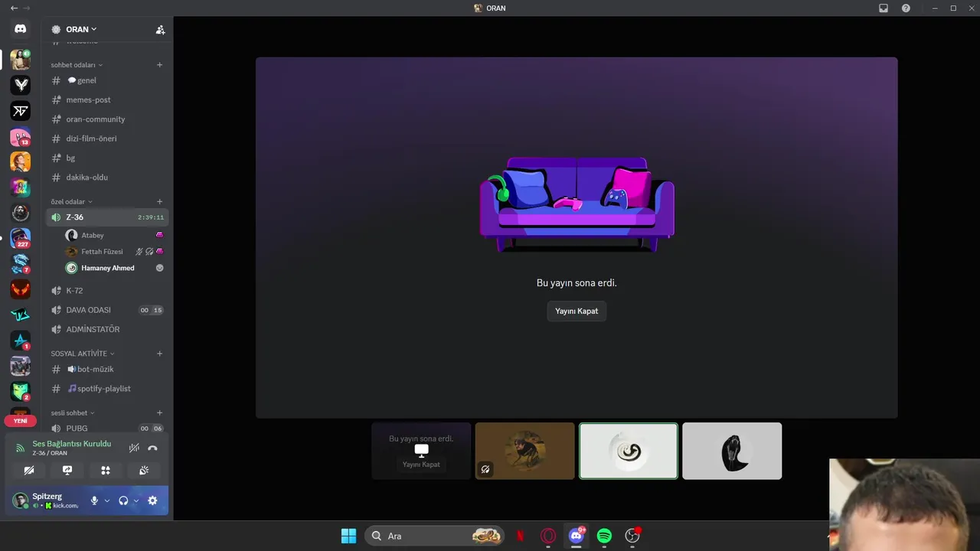Open the spotify-playlist channel
Image resolution: width=980 pixels, height=551 pixels.
click(107, 389)
